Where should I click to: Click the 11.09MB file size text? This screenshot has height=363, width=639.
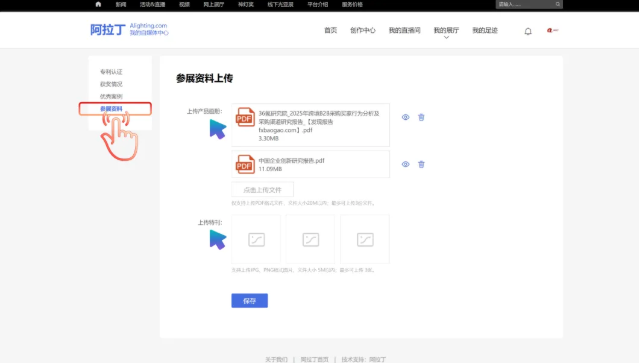[270, 169]
